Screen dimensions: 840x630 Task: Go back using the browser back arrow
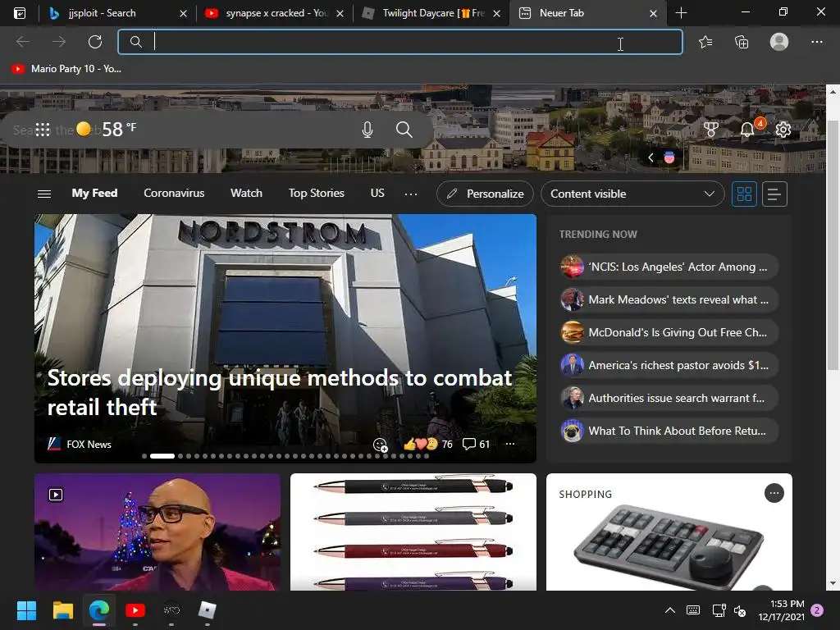click(x=22, y=42)
